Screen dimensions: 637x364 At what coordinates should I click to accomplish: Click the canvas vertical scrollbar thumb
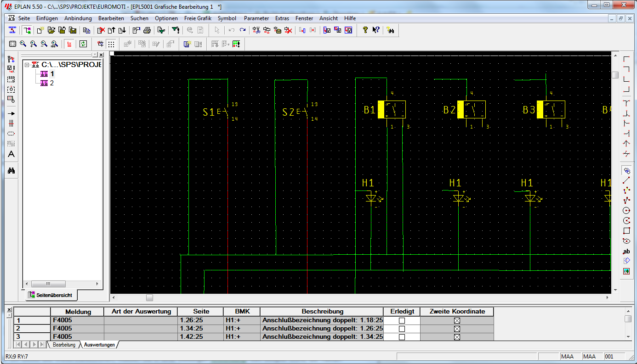coord(615,75)
